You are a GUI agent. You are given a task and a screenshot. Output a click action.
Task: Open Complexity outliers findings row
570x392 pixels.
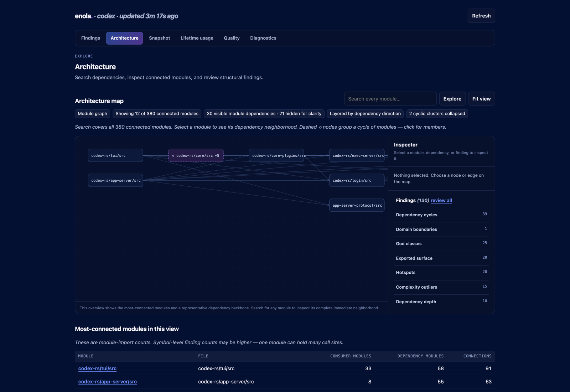(x=441, y=287)
